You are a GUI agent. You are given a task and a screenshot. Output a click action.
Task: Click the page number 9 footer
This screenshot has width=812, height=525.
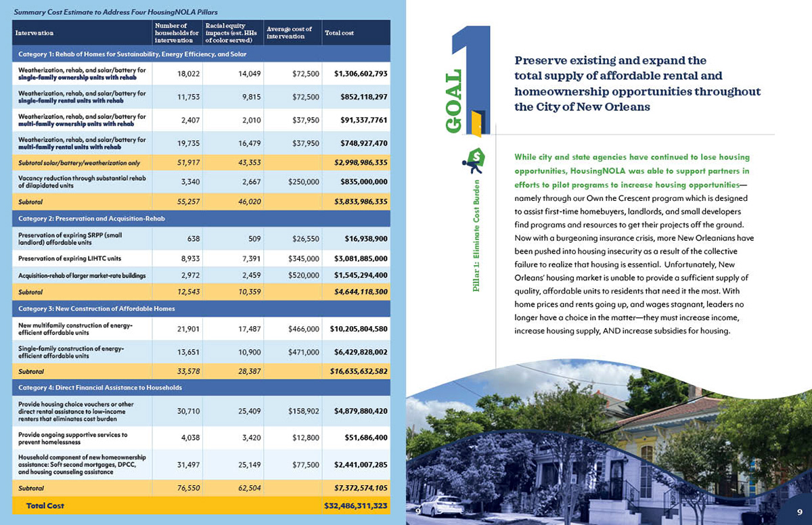(798, 511)
